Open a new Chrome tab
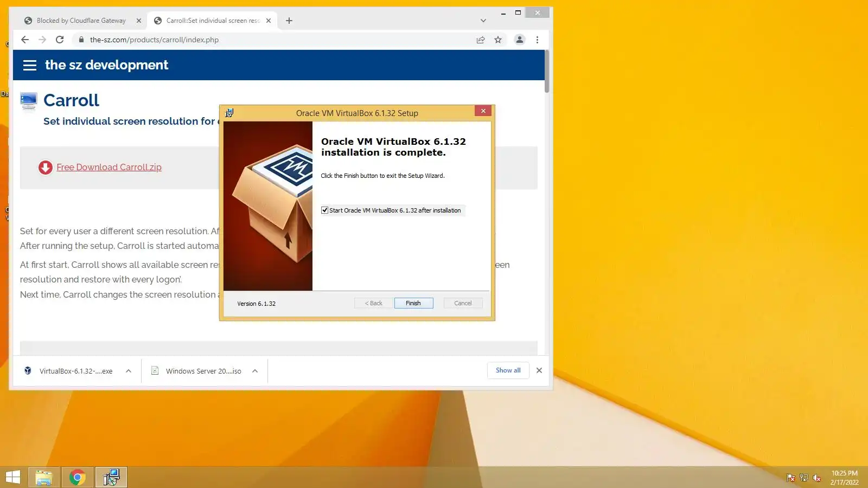Viewport: 868px width, 488px height. pos(289,21)
